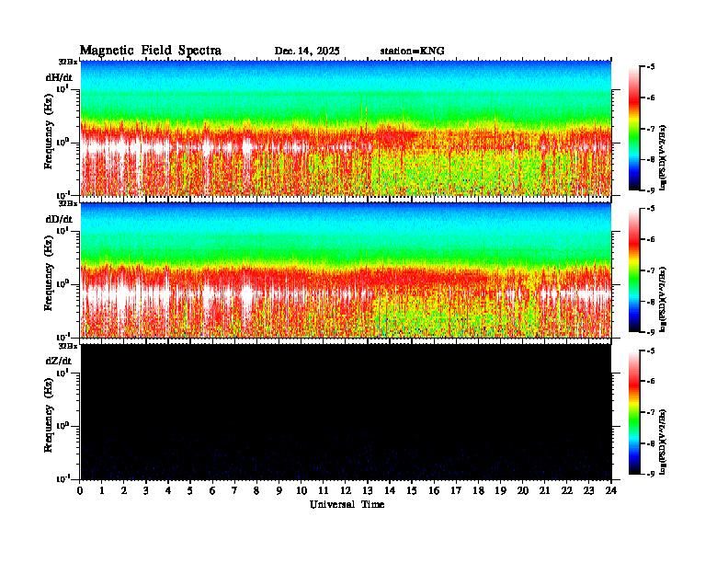Click the "8" hour tick label

(x=256, y=490)
